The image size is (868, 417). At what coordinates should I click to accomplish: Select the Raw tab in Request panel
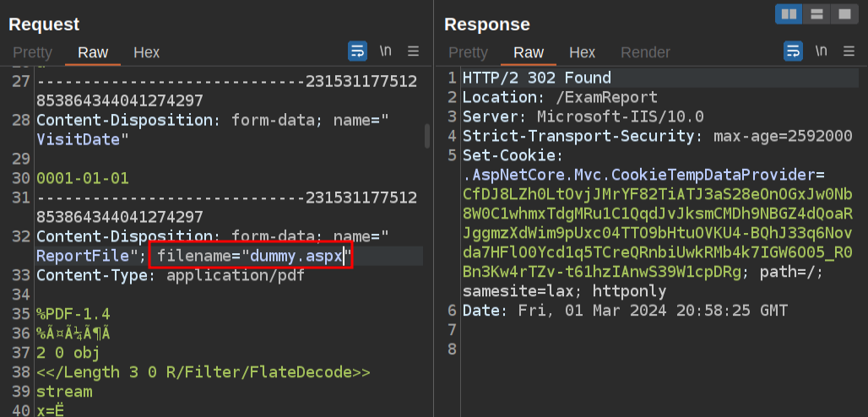93,52
